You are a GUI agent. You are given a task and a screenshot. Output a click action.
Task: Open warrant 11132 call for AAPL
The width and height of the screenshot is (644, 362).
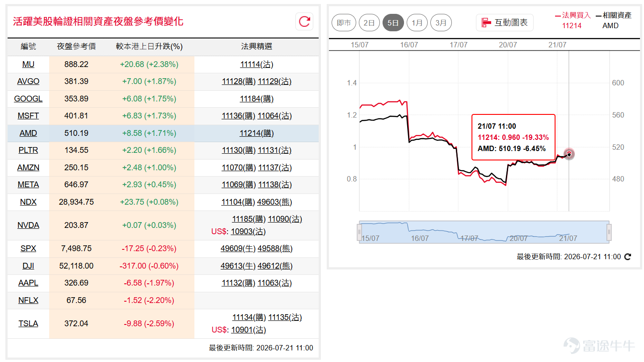tap(239, 283)
